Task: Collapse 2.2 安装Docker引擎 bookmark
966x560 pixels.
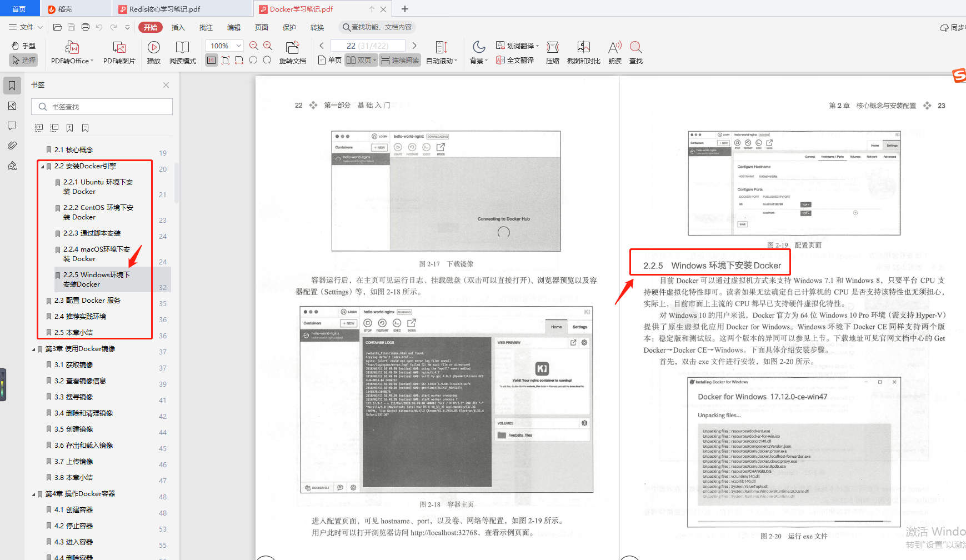Action: [x=42, y=166]
